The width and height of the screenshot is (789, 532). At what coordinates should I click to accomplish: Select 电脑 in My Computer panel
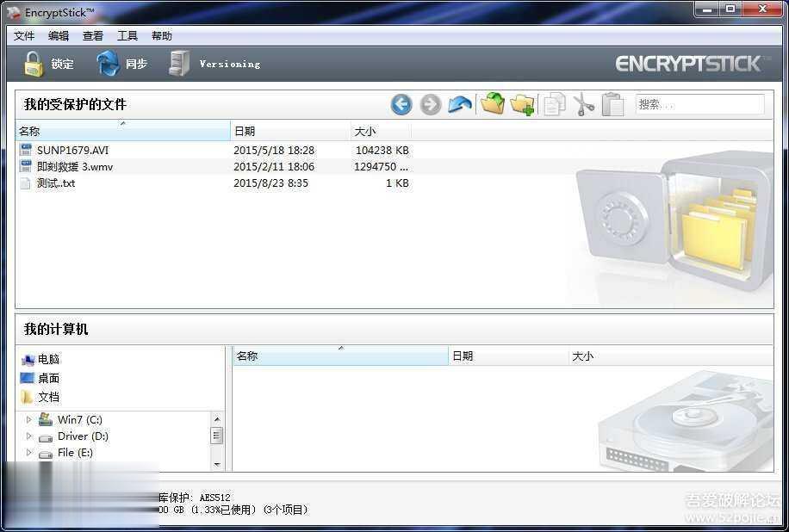click(40, 359)
